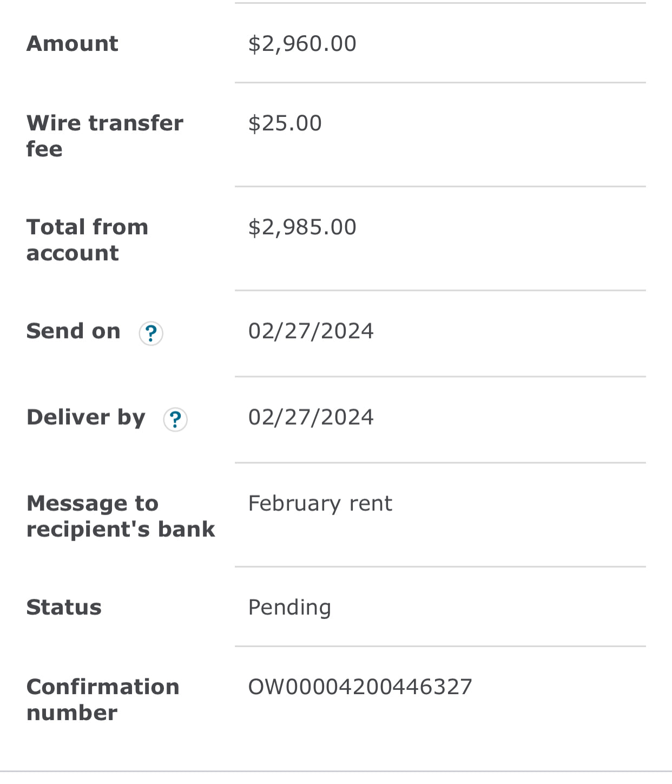Open the Deliver by help icon
672x784 pixels.
[175, 419]
